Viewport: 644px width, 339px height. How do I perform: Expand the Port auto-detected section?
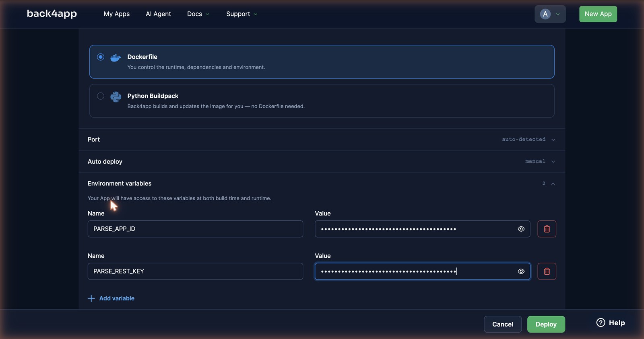[322, 140]
